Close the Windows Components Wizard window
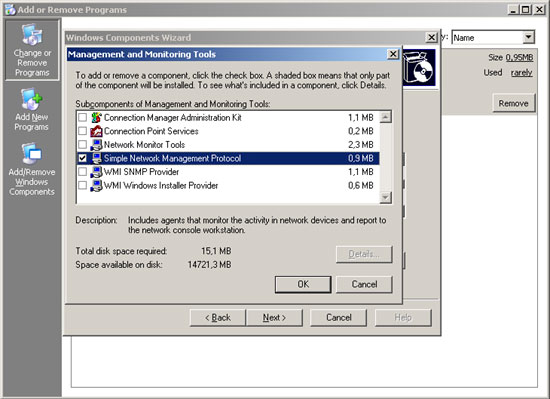550x399 pixels. pyautogui.click(x=431, y=37)
